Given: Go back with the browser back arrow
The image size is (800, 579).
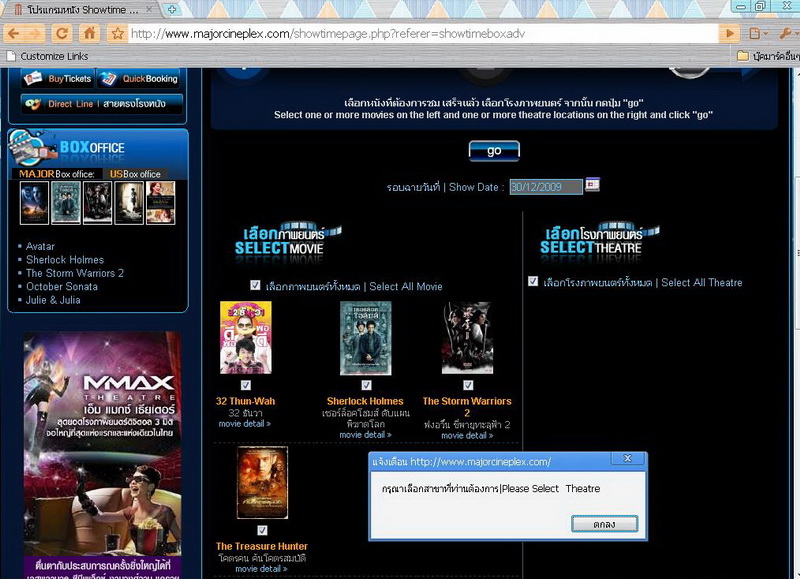Looking at the screenshot, I should click(13, 34).
